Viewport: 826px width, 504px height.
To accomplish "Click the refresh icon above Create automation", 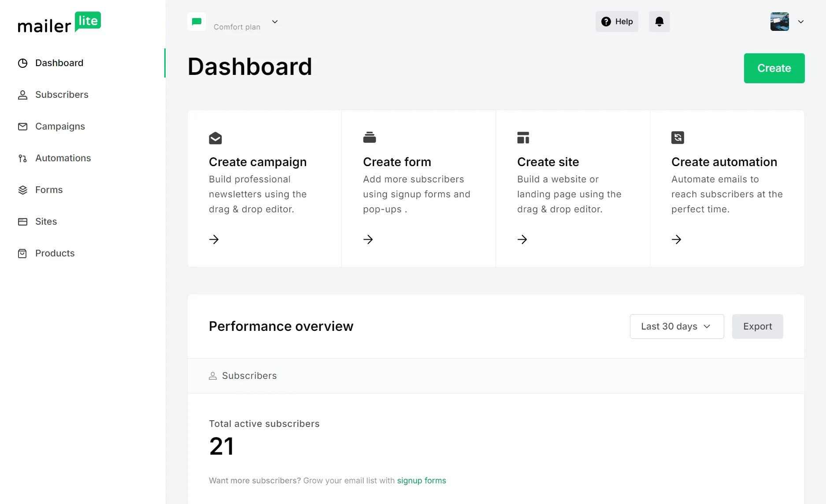I will coord(678,137).
